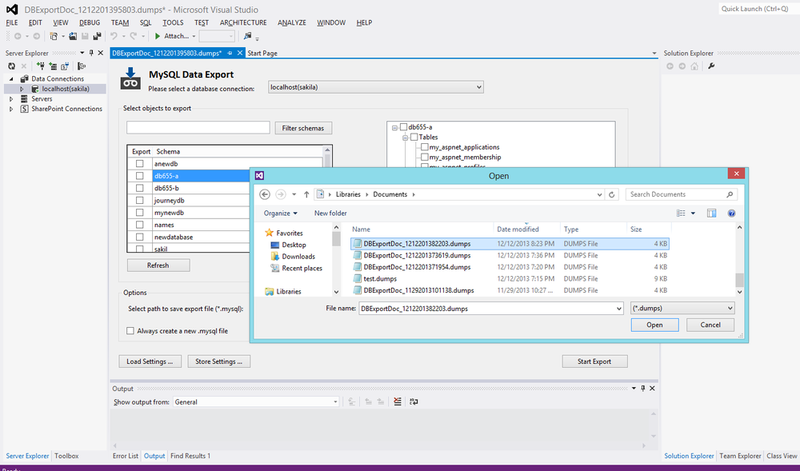This screenshot has width=800, height=471.
Task: Click the Help icon in Open dialog
Action: 731,213
